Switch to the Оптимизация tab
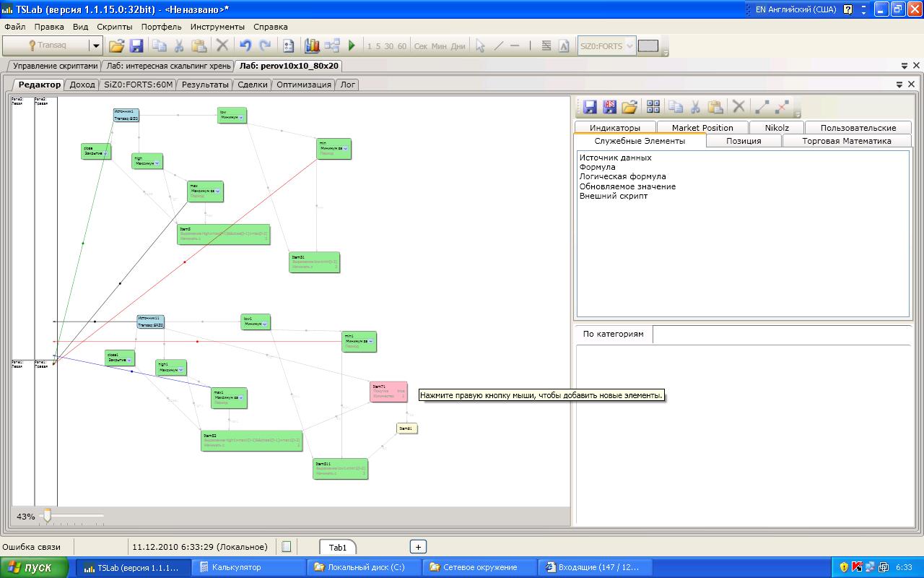The height and width of the screenshot is (578, 924). pyautogui.click(x=304, y=85)
